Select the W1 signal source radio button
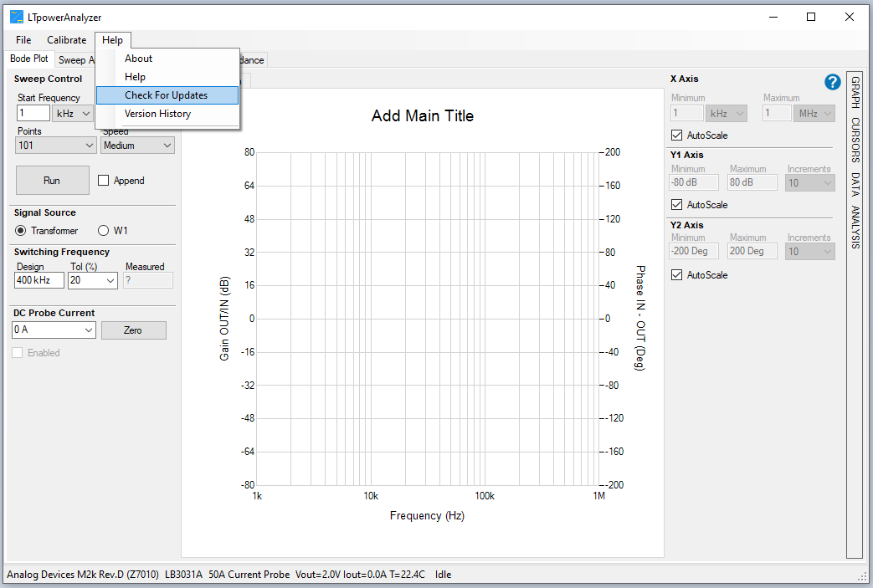Image resolution: width=873 pixels, height=588 pixels. (104, 231)
